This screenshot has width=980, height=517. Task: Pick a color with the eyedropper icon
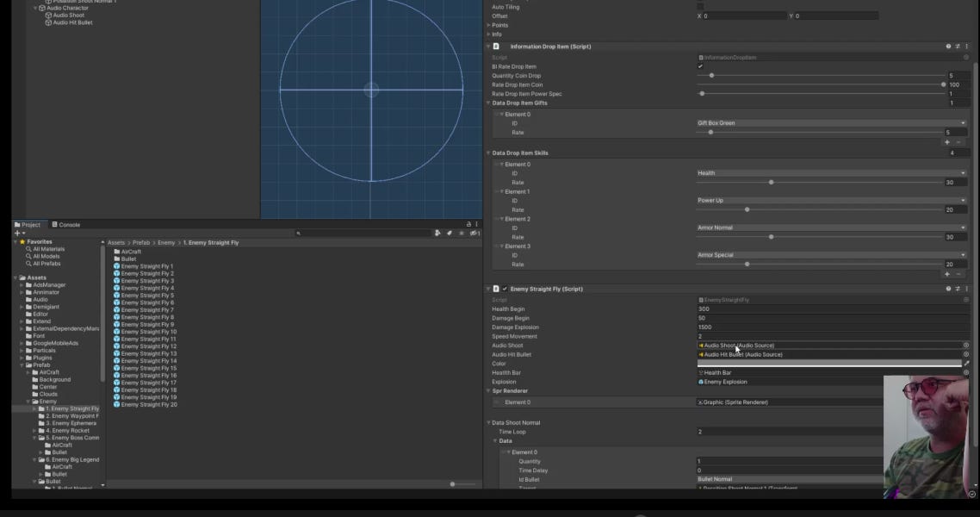click(x=966, y=363)
